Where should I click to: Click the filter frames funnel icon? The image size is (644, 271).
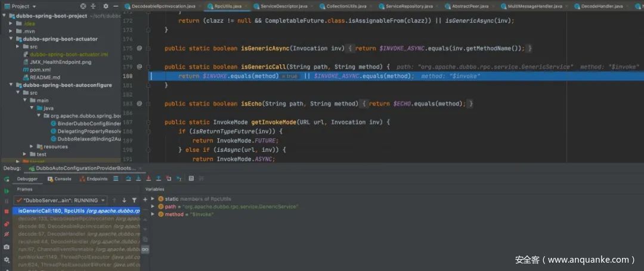134,200
